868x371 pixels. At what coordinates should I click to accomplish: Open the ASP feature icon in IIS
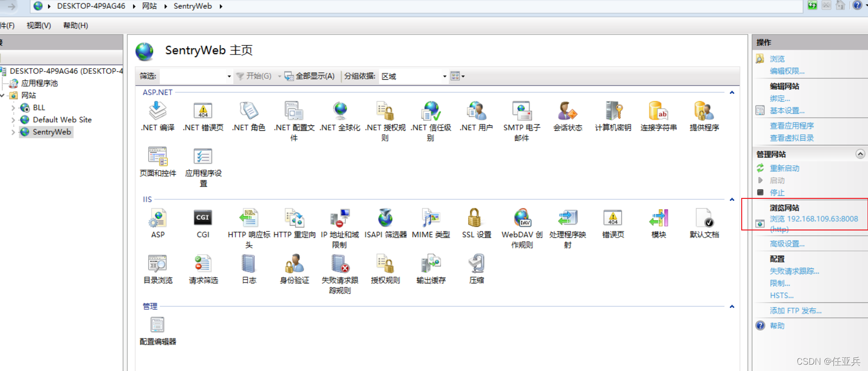[x=157, y=223]
